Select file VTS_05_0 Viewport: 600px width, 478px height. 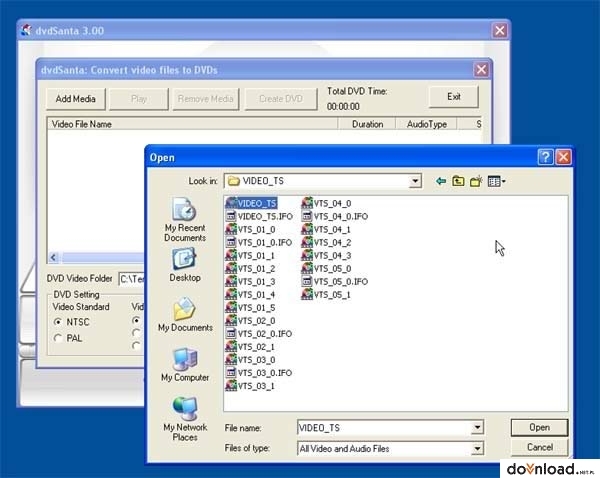(326, 269)
